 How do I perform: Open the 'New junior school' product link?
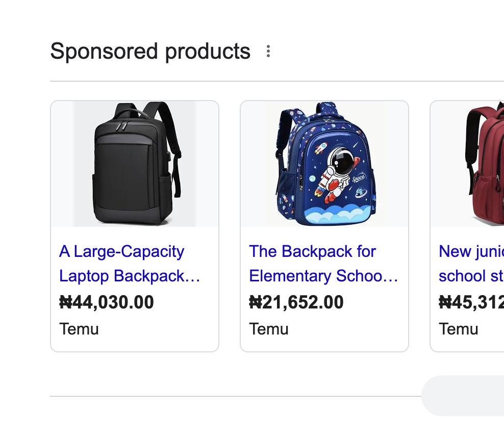pyautogui.click(x=471, y=264)
